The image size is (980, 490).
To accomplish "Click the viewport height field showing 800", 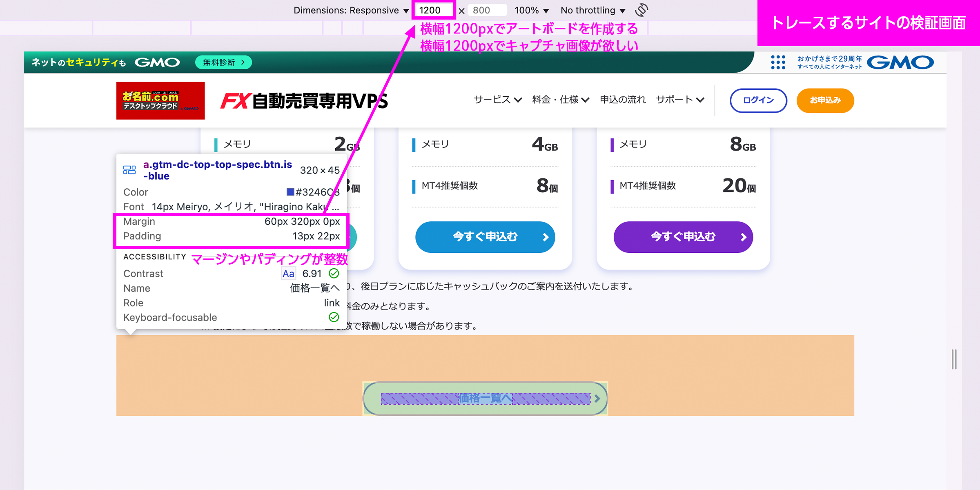I will (x=487, y=10).
